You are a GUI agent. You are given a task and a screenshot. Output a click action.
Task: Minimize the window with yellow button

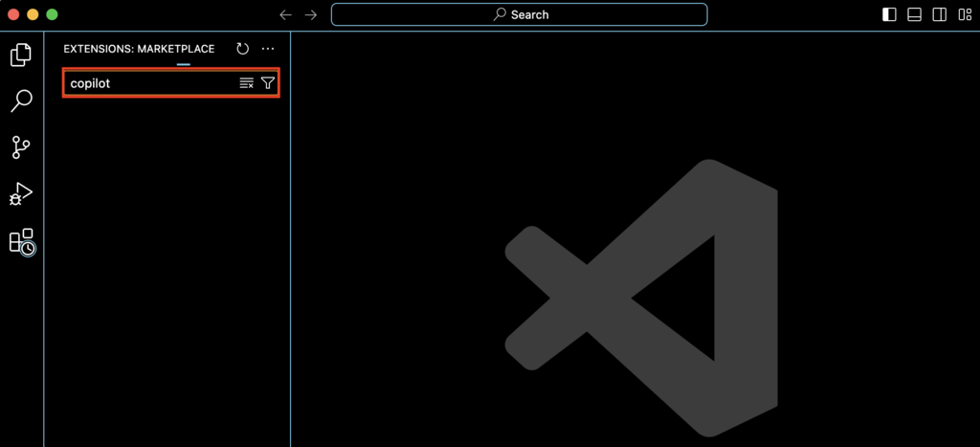[33, 14]
